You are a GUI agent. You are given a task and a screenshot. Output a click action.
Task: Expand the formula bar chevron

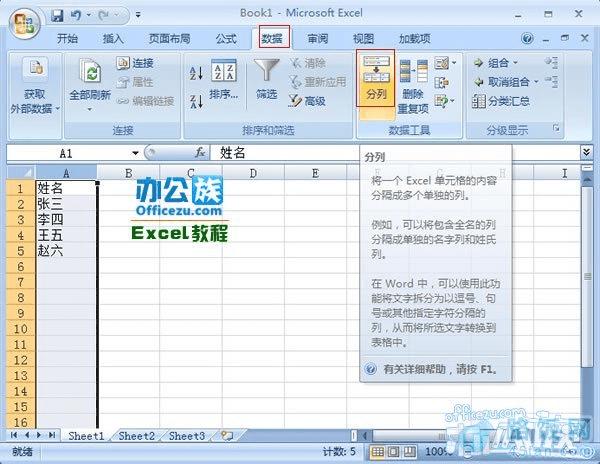tap(586, 152)
